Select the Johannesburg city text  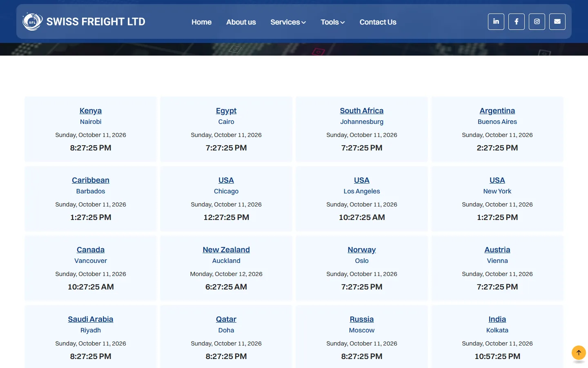pyautogui.click(x=362, y=122)
